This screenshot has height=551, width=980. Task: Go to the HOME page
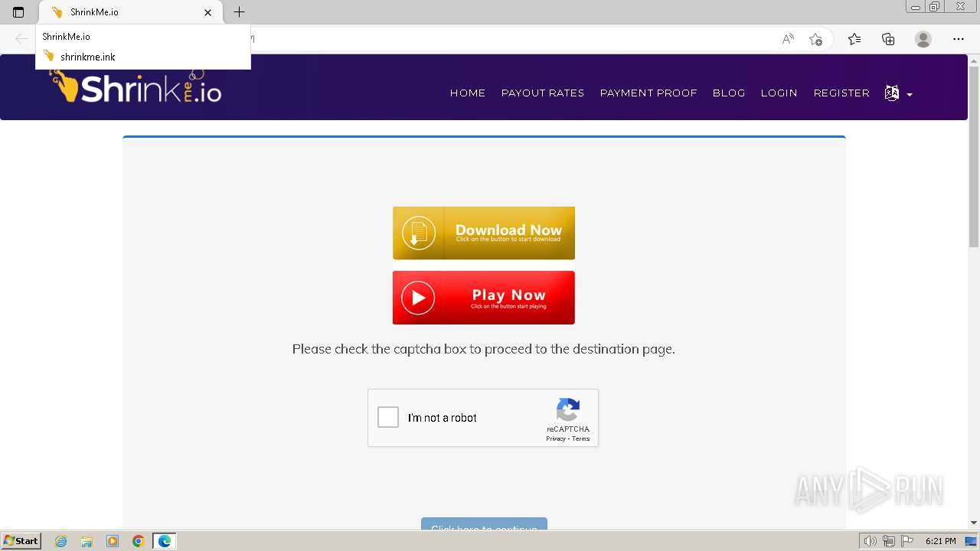[468, 93]
